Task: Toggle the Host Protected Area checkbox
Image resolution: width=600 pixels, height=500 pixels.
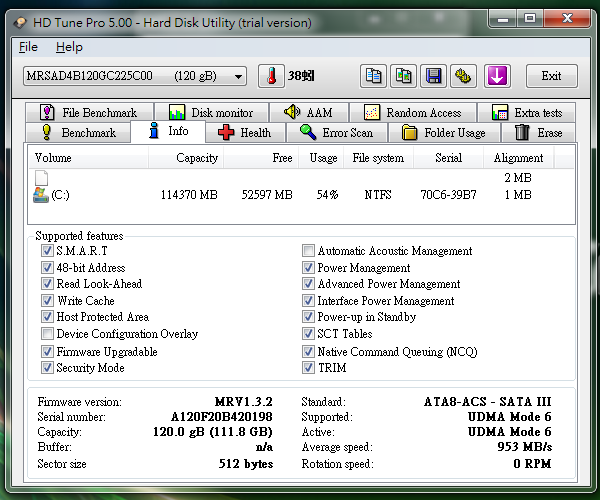Action: (47, 317)
